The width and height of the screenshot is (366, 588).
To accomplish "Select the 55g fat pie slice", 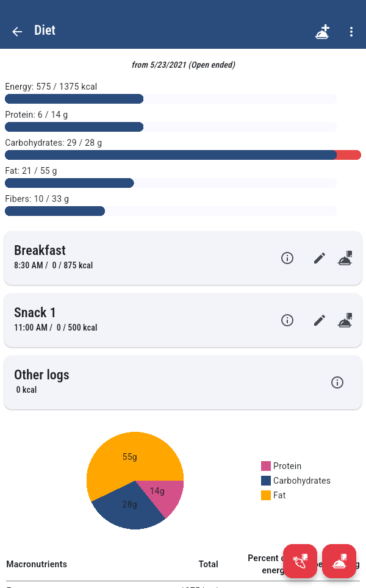I will (129, 456).
